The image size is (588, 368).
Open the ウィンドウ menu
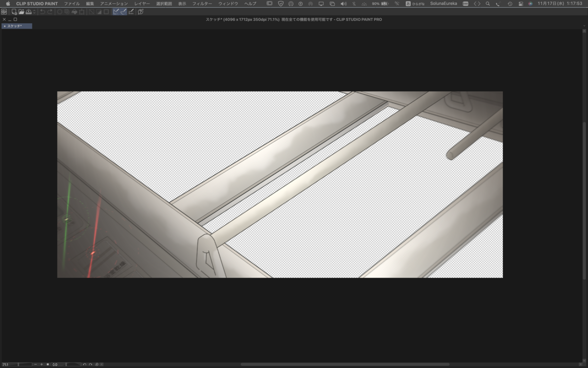[228, 3]
